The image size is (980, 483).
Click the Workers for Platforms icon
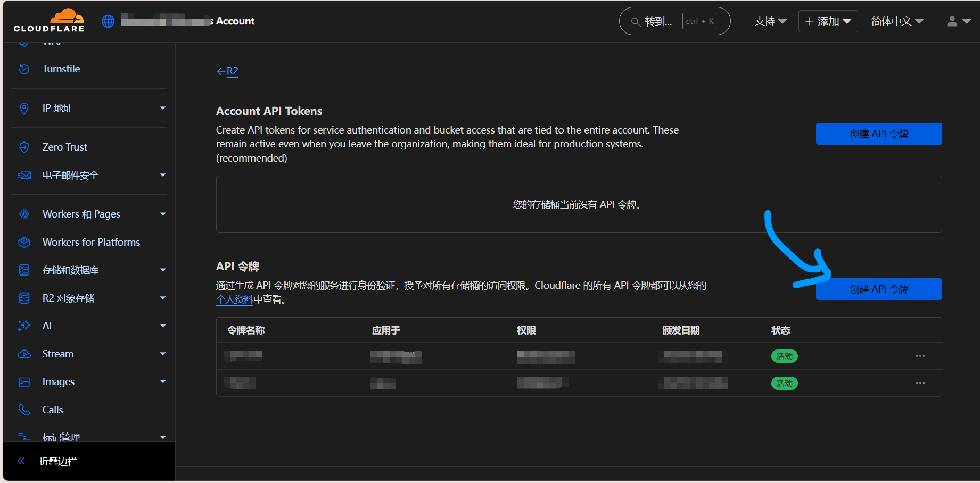(x=24, y=243)
